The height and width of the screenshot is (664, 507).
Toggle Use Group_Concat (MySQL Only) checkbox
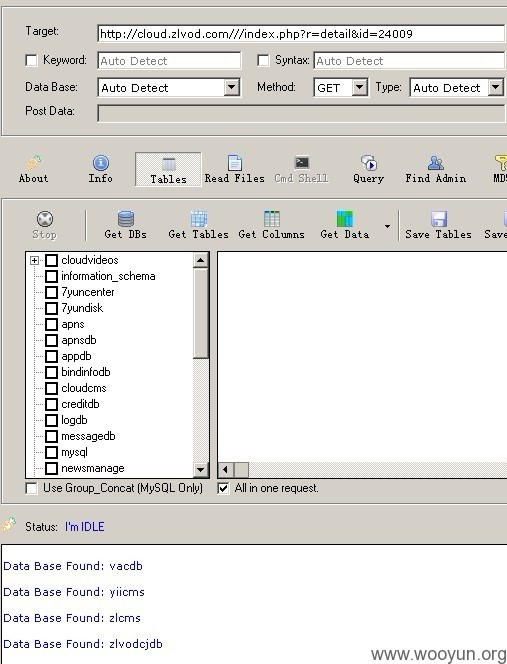31,488
